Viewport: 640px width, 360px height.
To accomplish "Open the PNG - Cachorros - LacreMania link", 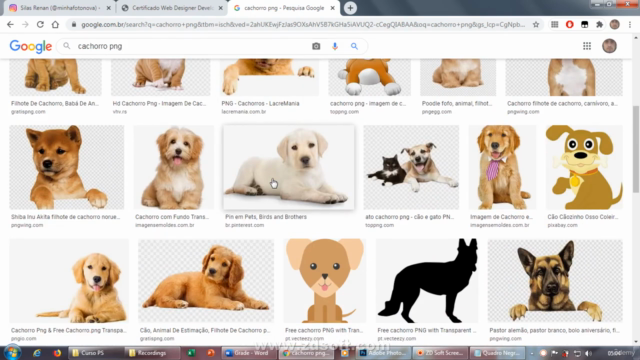I will click(260, 103).
